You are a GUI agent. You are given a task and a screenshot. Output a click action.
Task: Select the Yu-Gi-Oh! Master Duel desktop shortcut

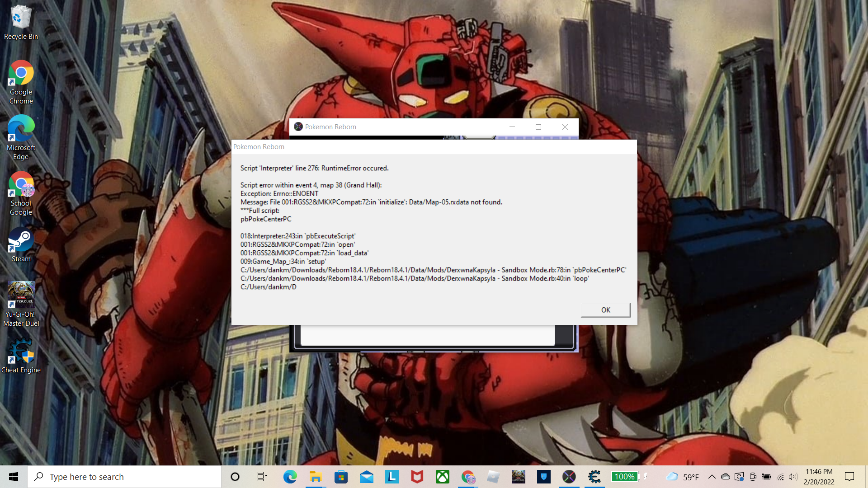pyautogui.click(x=21, y=305)
